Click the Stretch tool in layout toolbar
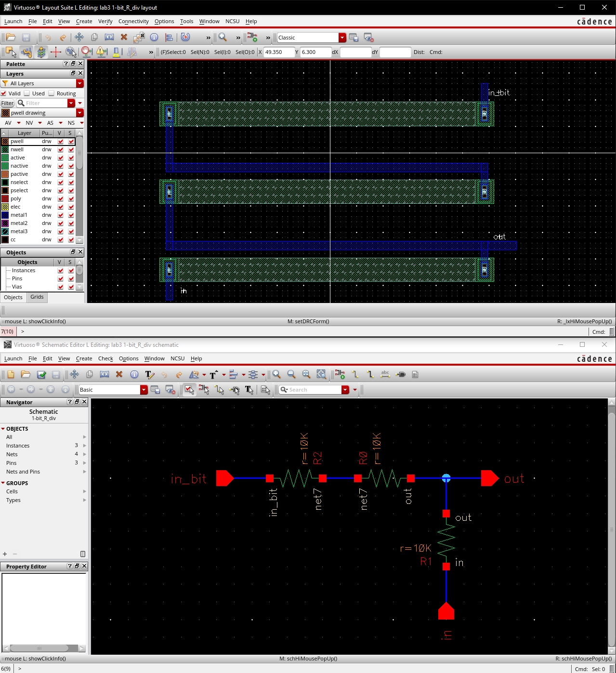This screenshot has width=616, height=673. point(109,37)
